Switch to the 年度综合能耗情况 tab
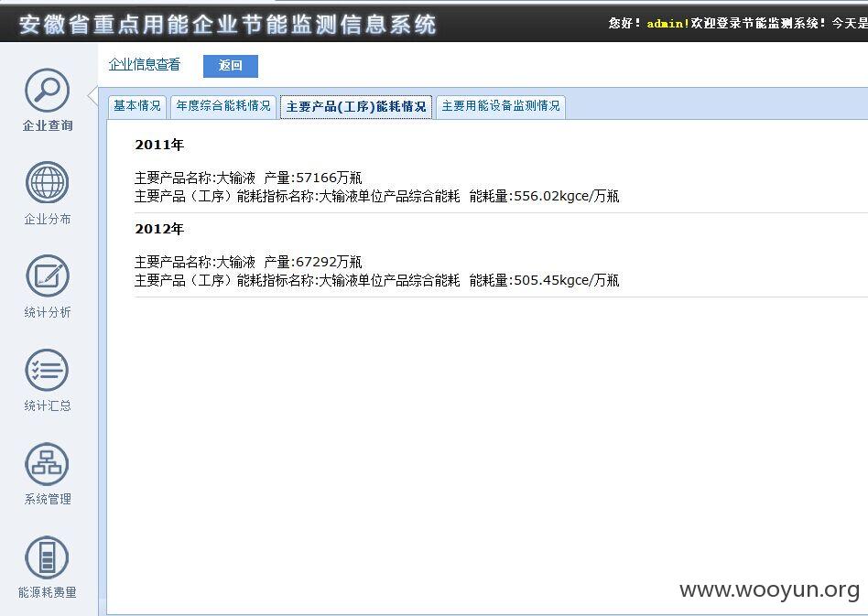This screenshot has width=868, height=616. tap(223, 105)
